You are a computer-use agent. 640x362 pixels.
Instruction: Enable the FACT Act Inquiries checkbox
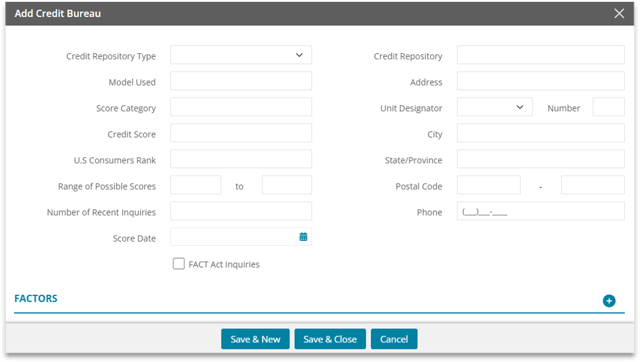[178, 264]
